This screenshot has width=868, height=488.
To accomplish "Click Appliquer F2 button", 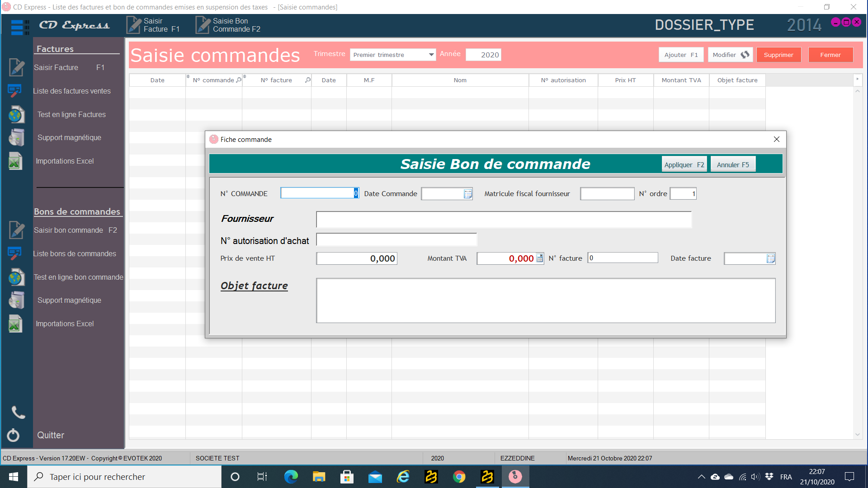I will pos(684,164).
